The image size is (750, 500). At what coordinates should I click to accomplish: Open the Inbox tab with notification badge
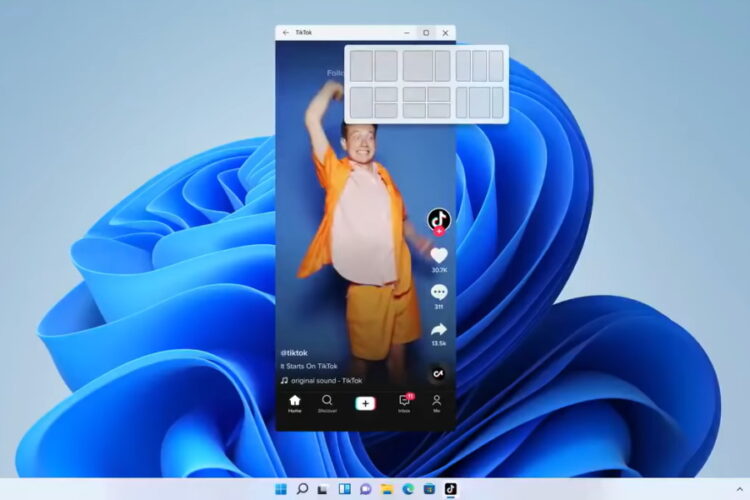click(405, 403)
